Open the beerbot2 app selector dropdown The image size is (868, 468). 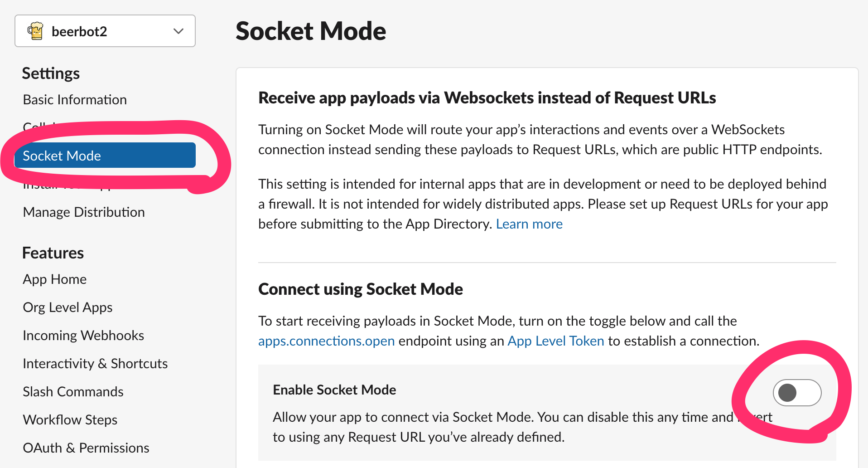click(105, 31)
